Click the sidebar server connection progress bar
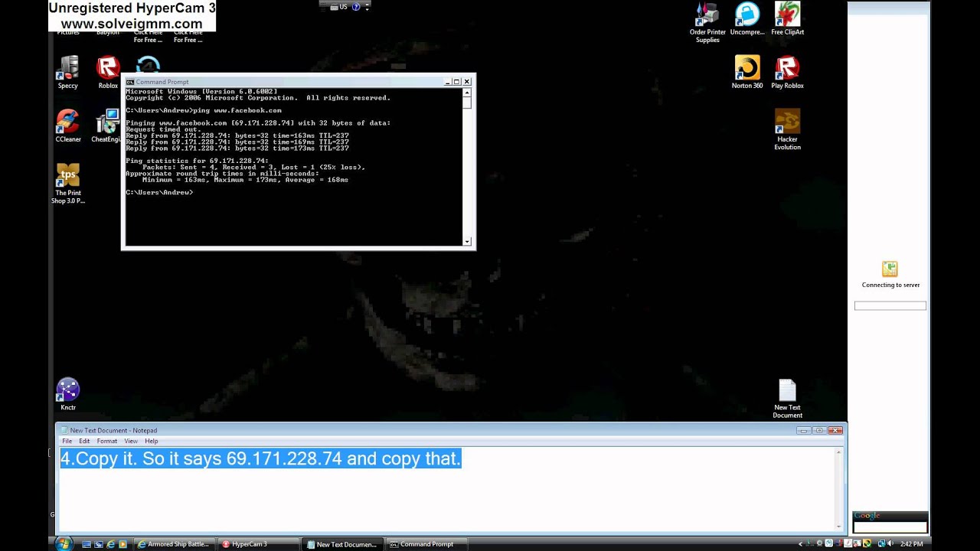The height and width of the screenshot is (551, 980). tap(890, 306)
